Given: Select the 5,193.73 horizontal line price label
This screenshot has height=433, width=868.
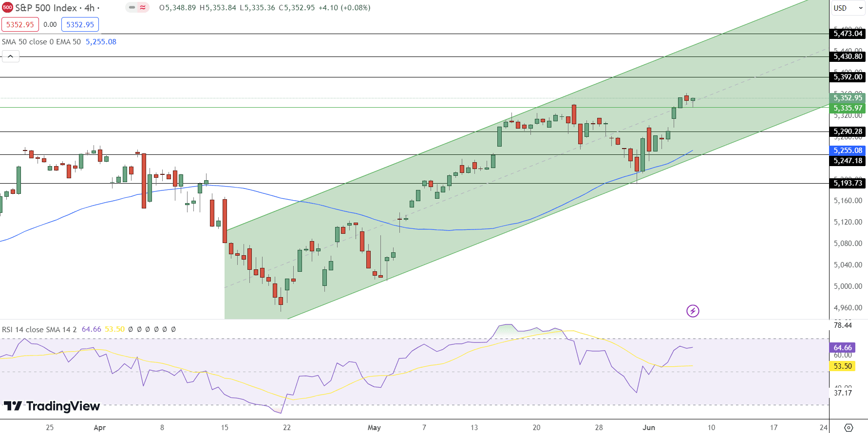Looking at the screenshot, I should (848, 183).
